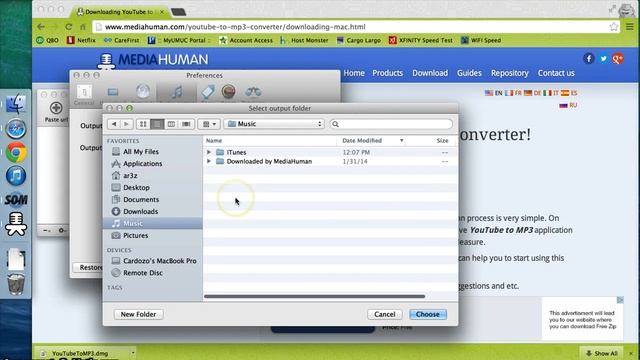
Task: Open iTunes from the Dock
Action: [16, 176]
